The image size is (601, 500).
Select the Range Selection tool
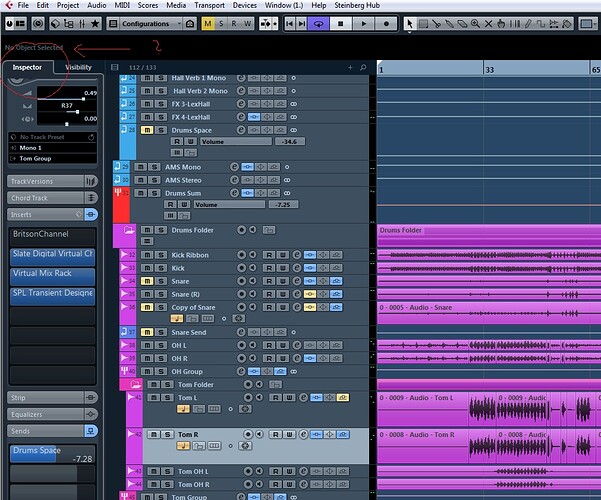[423, 24]
